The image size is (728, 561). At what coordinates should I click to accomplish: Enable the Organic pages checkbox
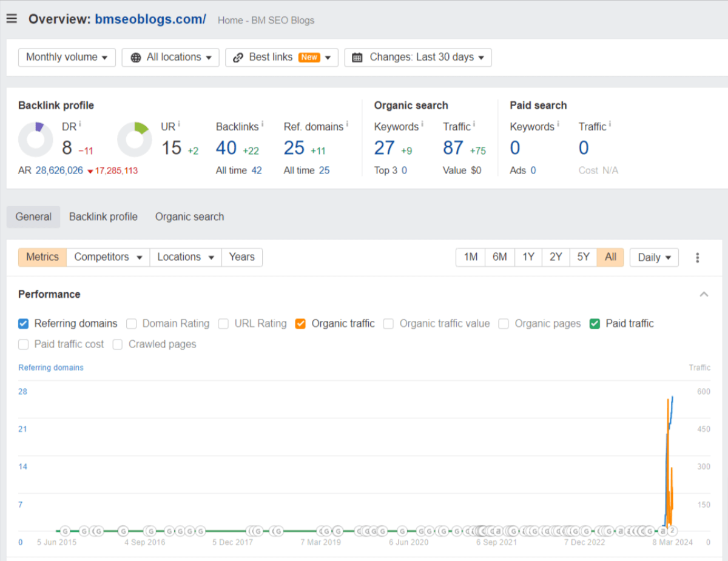pyautogui.click(x=504, y=324)
